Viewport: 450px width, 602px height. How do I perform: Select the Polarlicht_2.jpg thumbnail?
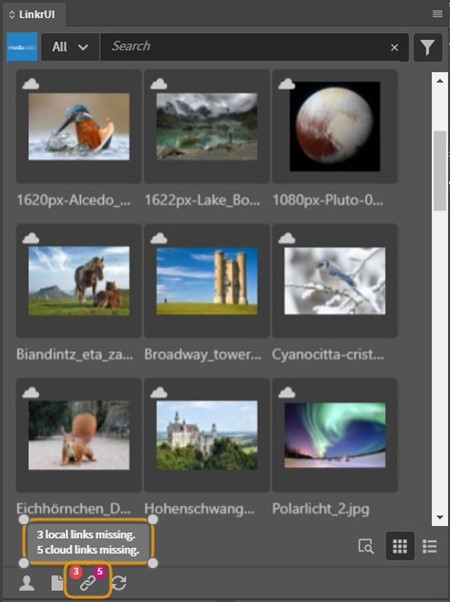click(x=335, y=435)
